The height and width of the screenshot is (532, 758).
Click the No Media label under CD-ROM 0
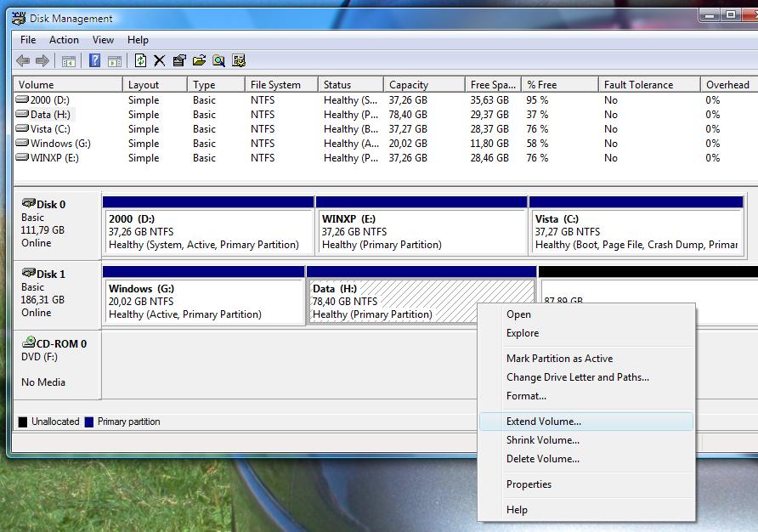pyautogui.click(x=43, y=382)
